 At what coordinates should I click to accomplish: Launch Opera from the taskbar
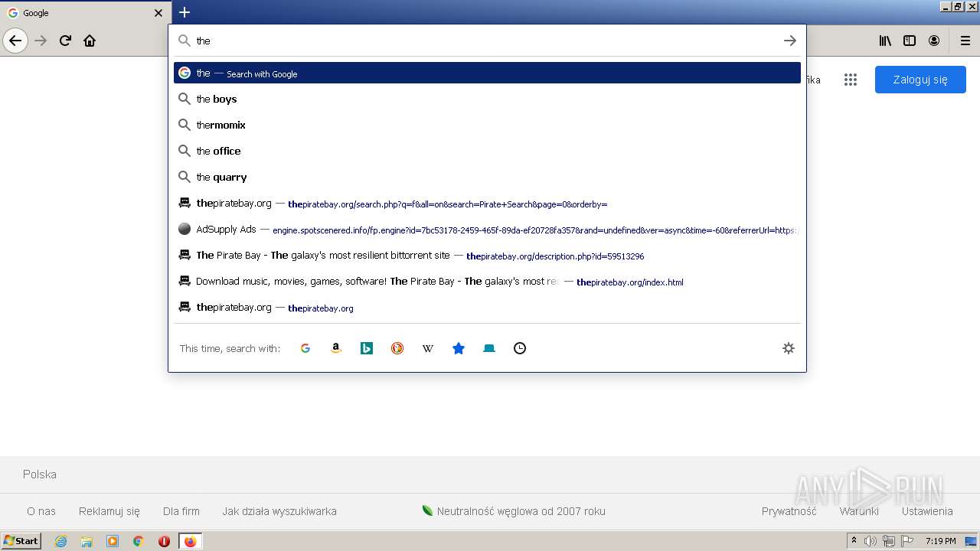pos(164,541)
